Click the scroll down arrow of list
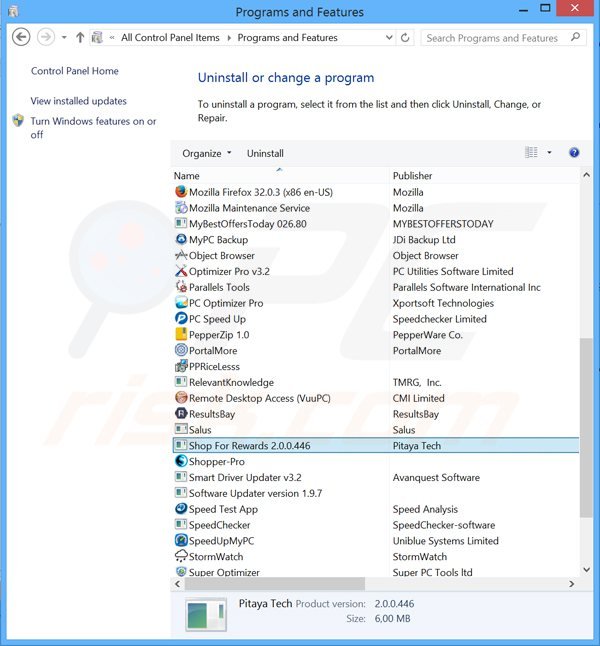This screenshot has width=600, height=646. point(586,570)
